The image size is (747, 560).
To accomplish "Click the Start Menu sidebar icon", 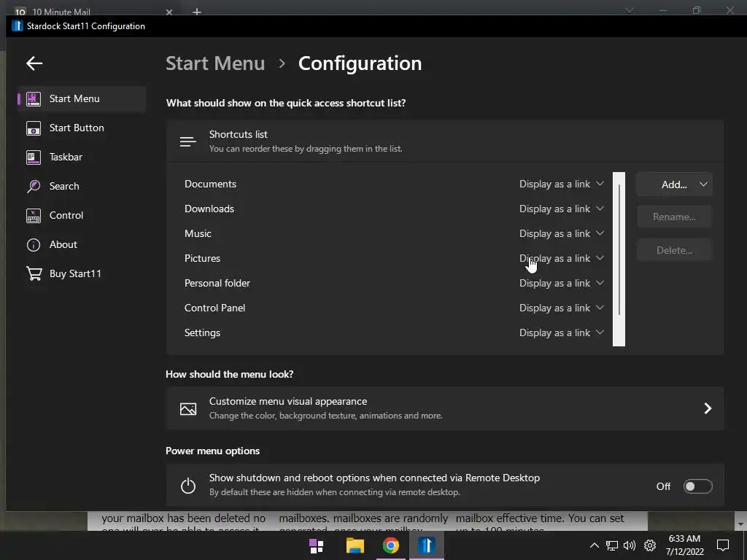I will click(x=34, y=98).
